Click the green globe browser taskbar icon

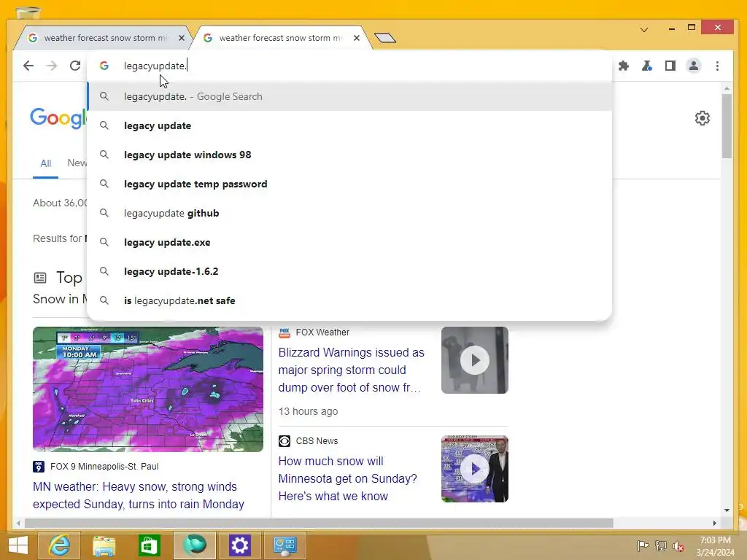coord(194,545)
